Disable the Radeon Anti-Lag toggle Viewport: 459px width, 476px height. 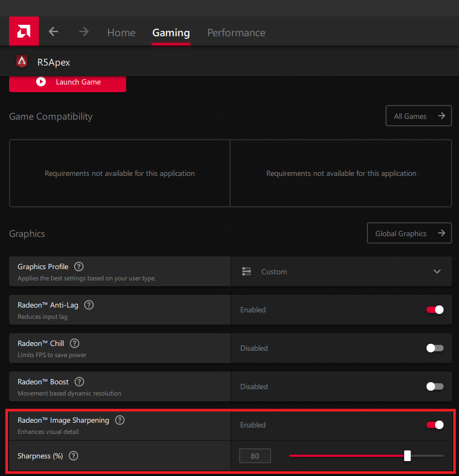435,310
